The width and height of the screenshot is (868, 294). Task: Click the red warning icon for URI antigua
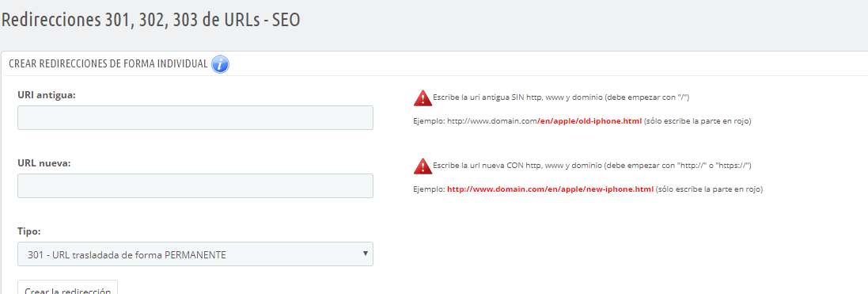point(423,97)
